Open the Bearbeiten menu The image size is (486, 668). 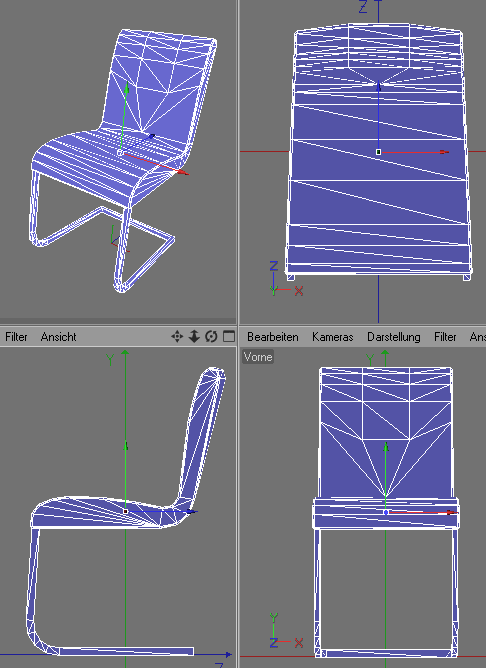pos(273,337)
